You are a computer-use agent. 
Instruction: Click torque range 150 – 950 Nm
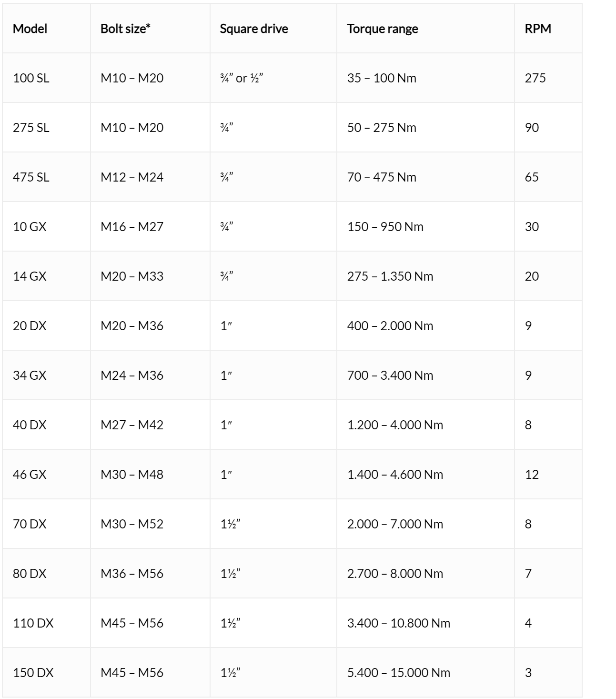point(385,227)
